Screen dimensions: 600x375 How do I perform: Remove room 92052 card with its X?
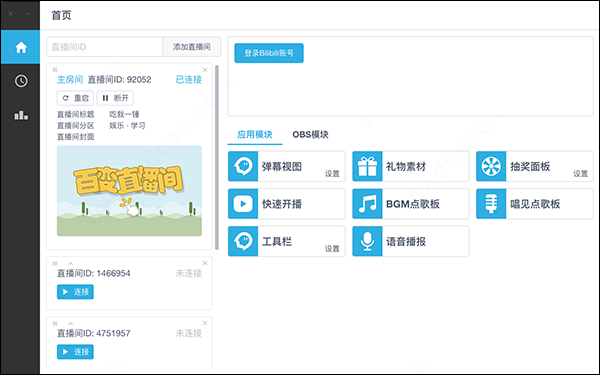pyautogui.click(x=205, y=70)
